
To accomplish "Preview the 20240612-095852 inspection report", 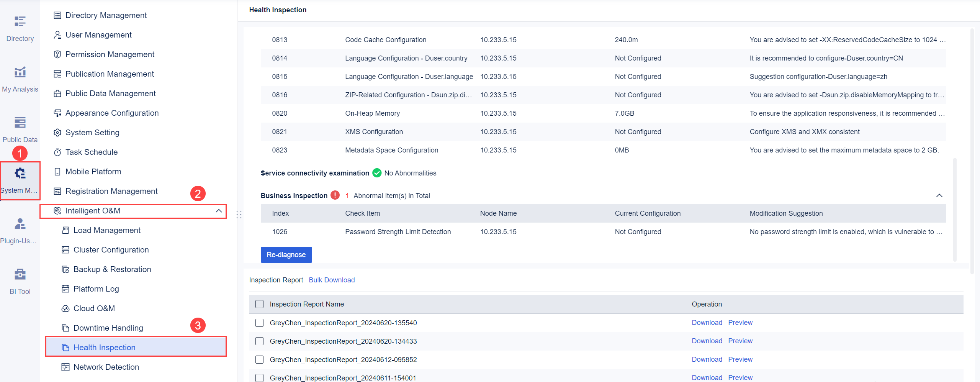I will [x=740, y=359].
